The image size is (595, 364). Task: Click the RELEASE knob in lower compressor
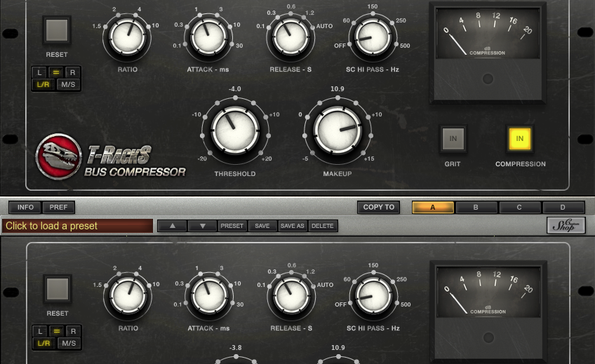[291, 296]
